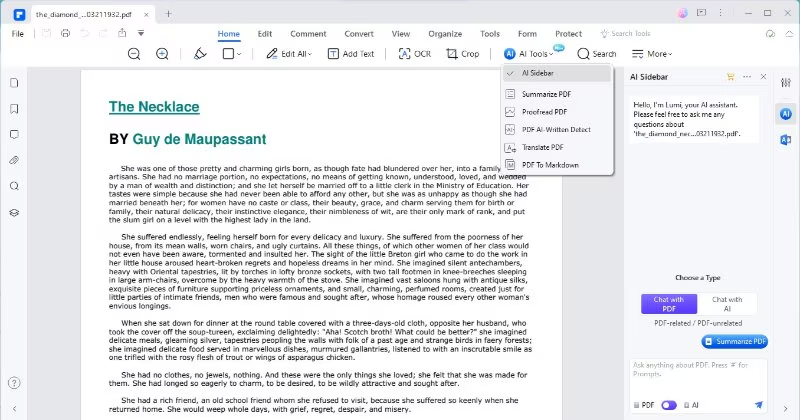The width and height of the screenshot is (800, 420).
Task: Click the print icon
Action: pos(65,33)
